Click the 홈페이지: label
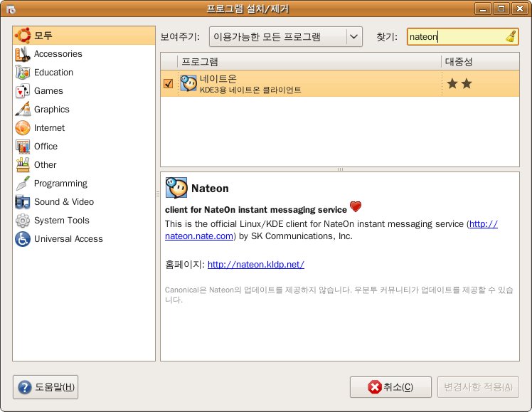This screenshot has height=412, width=532. coord(185,265)
